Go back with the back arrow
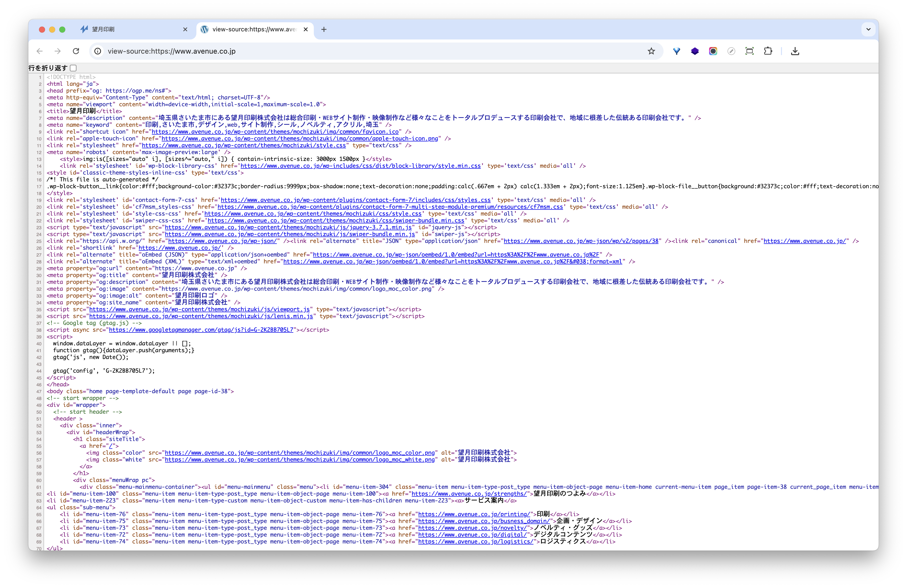 tap(40, 51)
